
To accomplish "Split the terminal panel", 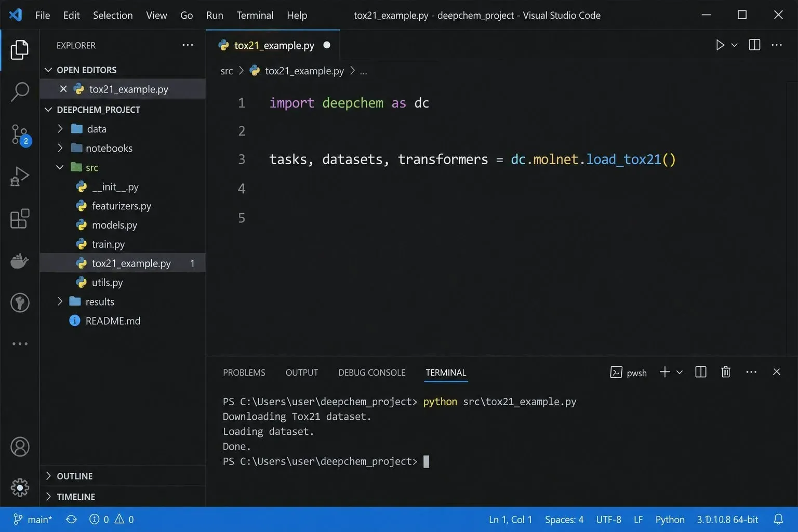I will point(700,372).
